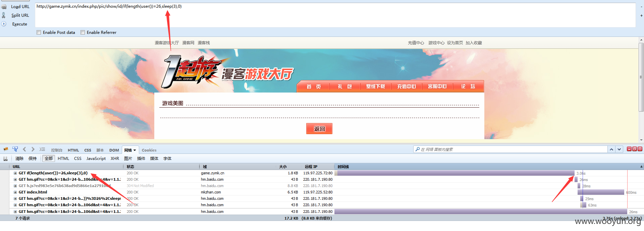Expand the hm.gif request taking 26ms below game.zymk.cn
The image size is (644, 231).
15,180
